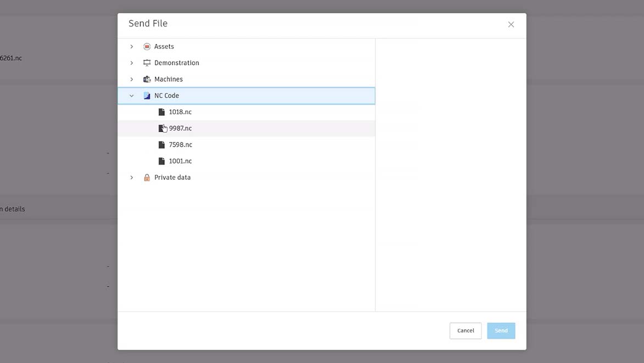The image size is (644, 363).
Task: Select the 1018.nc file name
Action: tap(180, 112)
